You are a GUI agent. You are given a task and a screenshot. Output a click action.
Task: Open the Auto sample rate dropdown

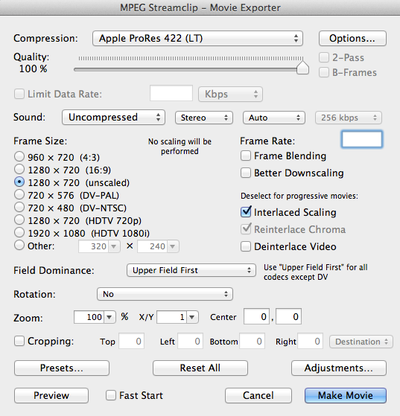[x=274, y=118]
